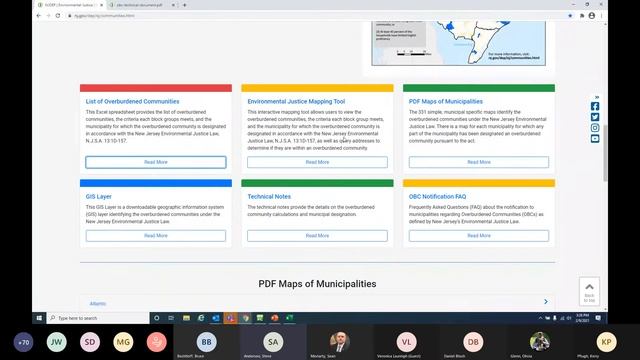Open the Instagram icon in the social sidebar
640x360 pixels.
pos(595,128)
